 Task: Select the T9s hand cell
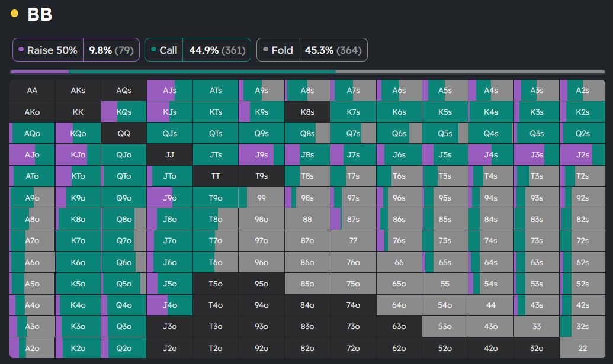pos(261,176)
